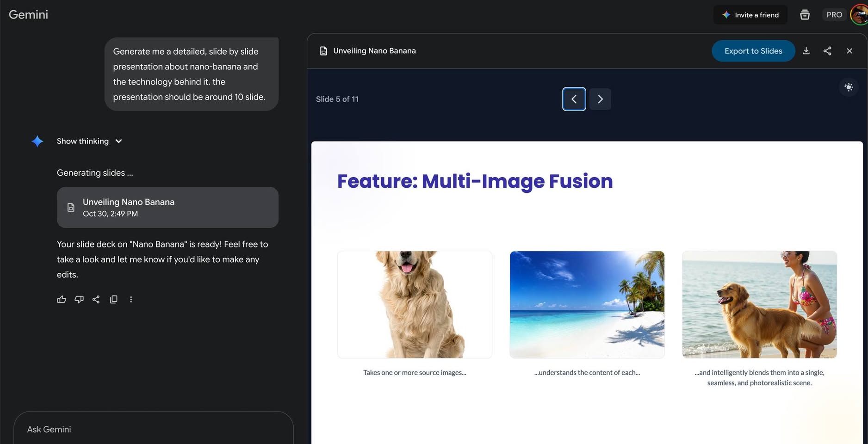The image size is (868, 444).
Task: Share Gemini's response
Action: [96, 299]
